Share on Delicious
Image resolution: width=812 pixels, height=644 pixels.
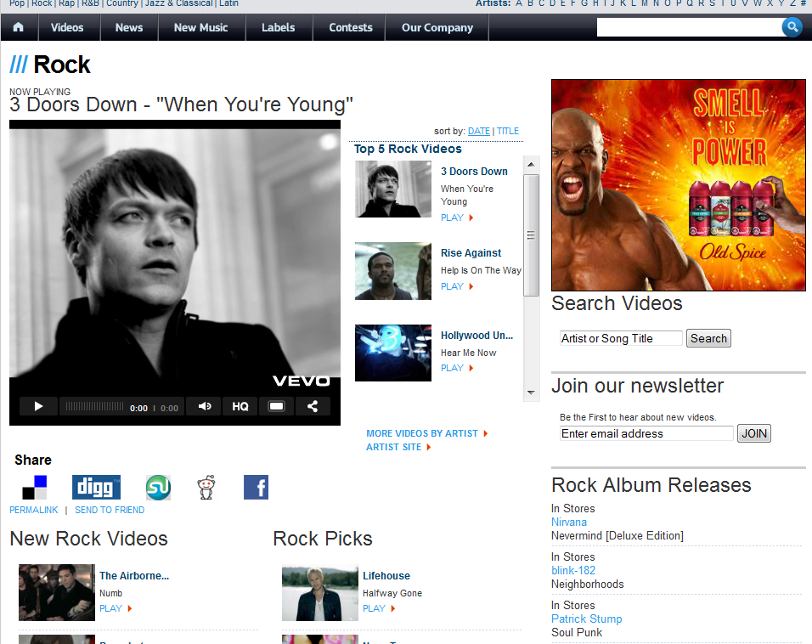(x=34, y=488)
